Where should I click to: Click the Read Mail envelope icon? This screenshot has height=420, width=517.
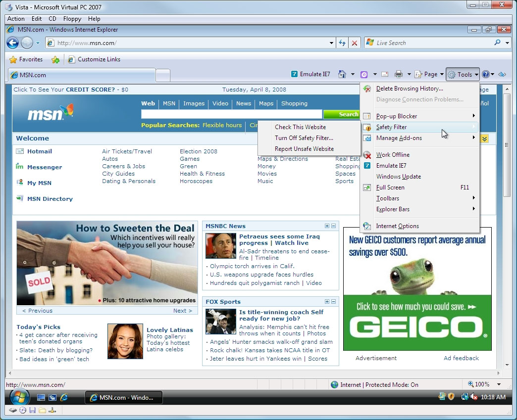click(384, 74)
